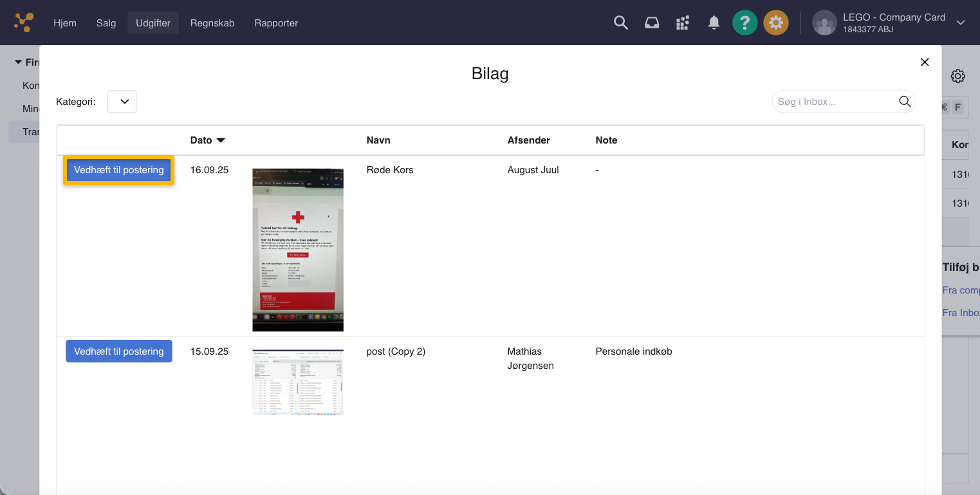Open the apps grid icon
The height and width of the screenshot is (495, 980).
(683, 23)
